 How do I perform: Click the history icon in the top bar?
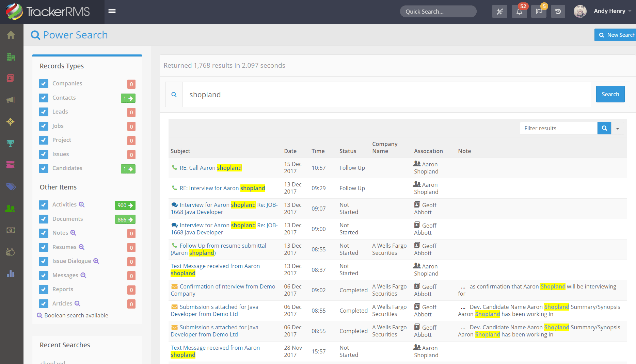[558, 11]
